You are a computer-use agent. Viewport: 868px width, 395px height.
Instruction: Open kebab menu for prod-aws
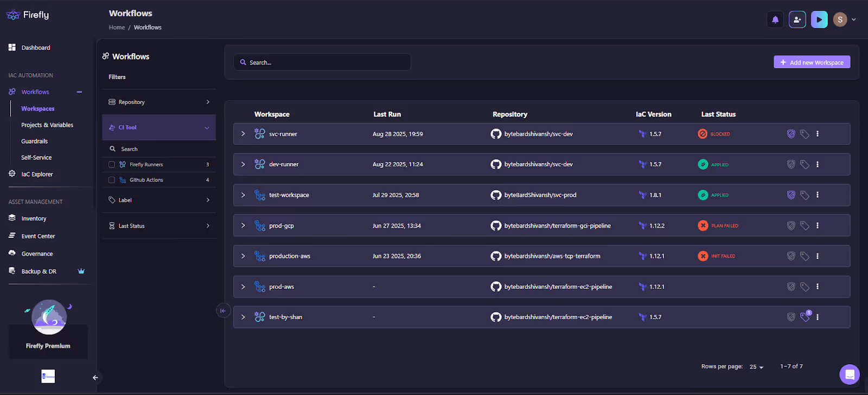click(818, 287)
